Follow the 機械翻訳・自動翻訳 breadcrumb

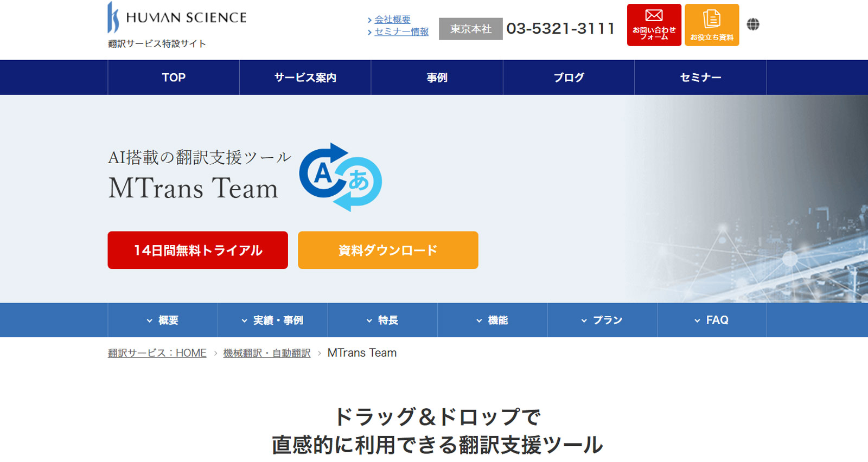tap(267, 353)
